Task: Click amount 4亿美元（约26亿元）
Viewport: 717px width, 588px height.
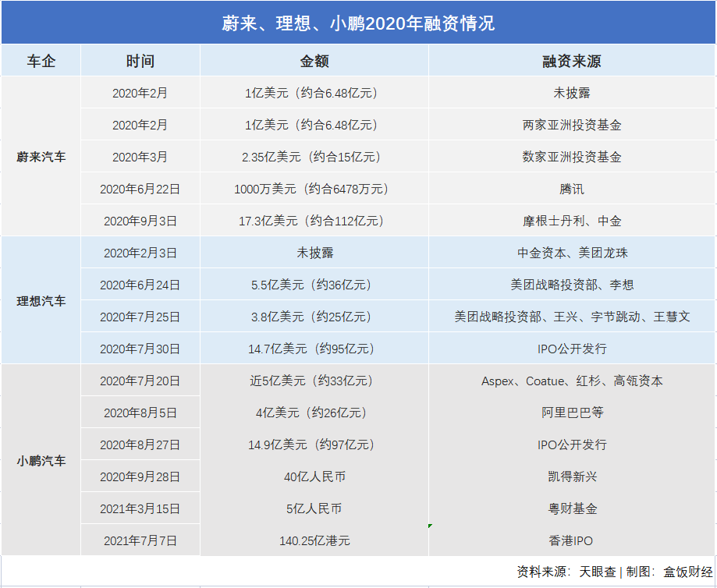Action: point(314,413)
